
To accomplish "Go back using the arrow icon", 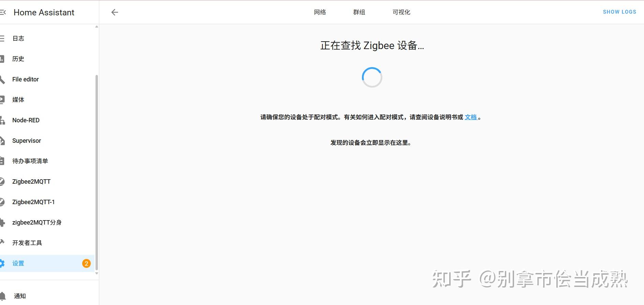I will (115, 12).
